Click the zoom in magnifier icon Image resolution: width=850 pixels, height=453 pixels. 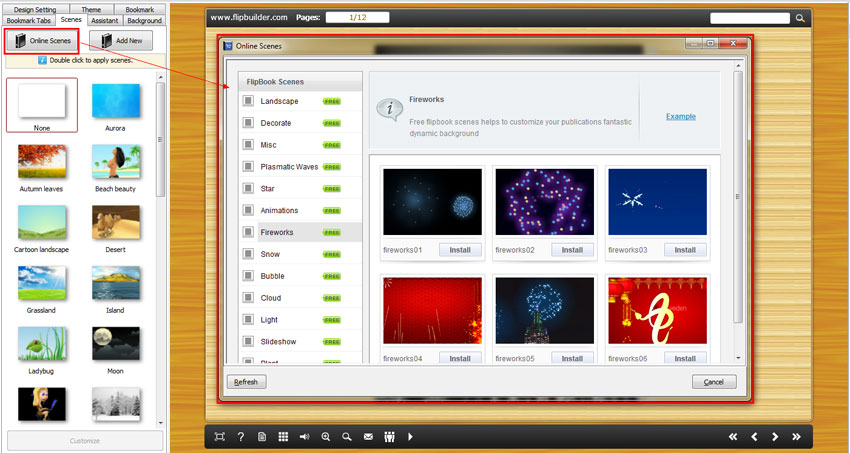[x=326, y=437]
